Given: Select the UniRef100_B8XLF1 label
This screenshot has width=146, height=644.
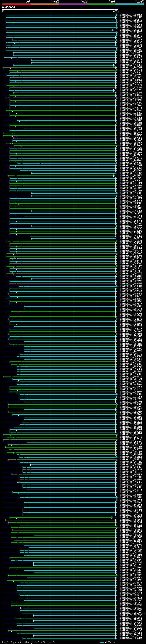Looking at the screenshot, I should [x=131, y=359].
